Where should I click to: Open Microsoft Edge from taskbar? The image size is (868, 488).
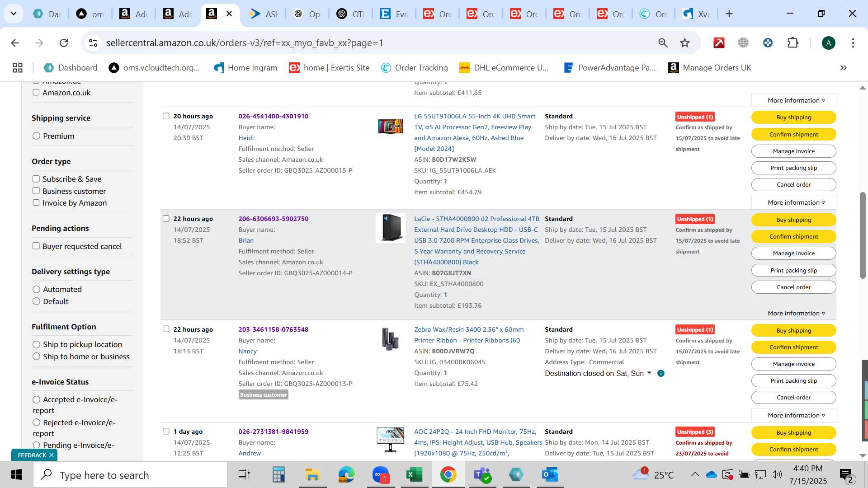[346, 475]
